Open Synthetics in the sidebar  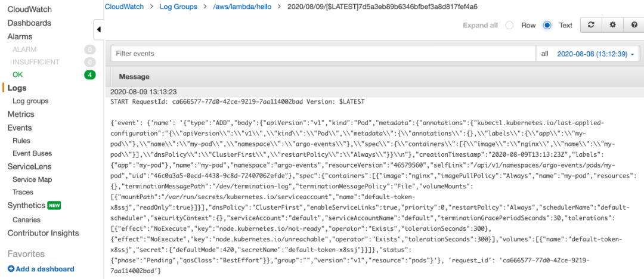pos(26,206)
